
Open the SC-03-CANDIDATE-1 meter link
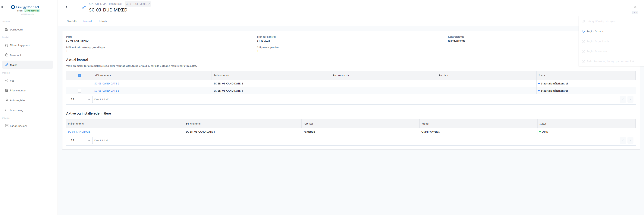80,132
